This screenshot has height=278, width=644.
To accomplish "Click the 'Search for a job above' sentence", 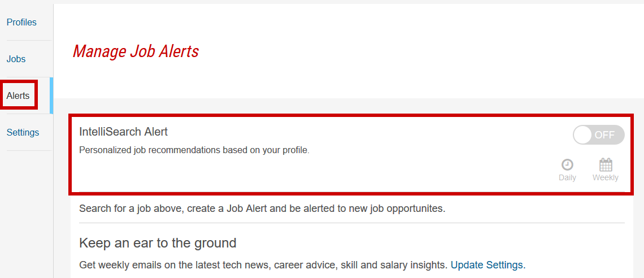I will coord(262,208).
